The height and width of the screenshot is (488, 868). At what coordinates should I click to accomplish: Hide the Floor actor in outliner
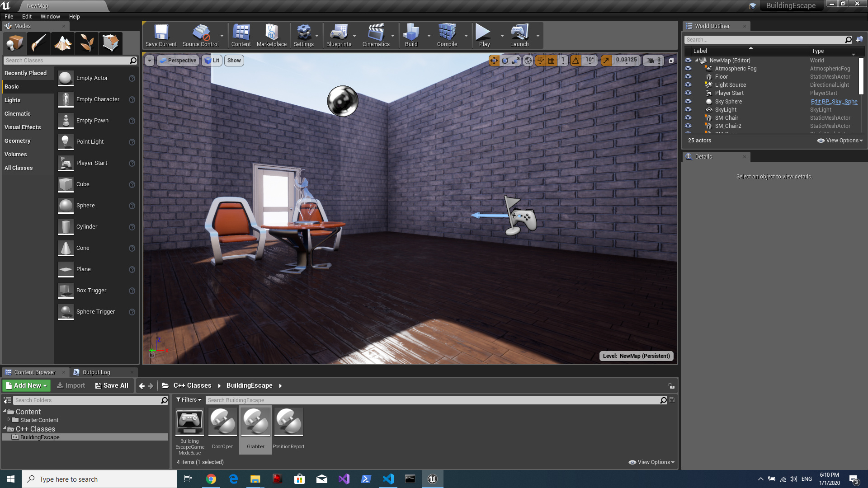[688, 77]
